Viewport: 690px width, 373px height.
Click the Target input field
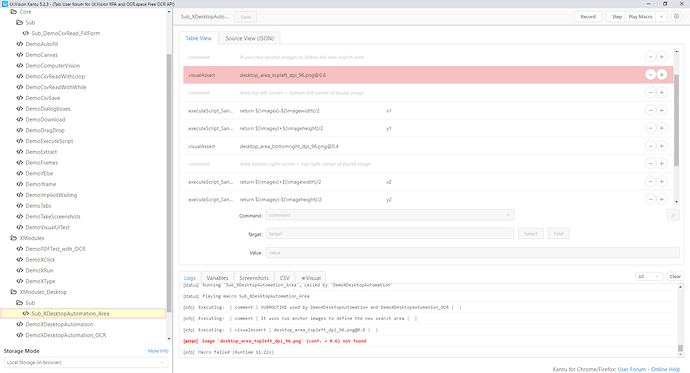coord(390,234)
